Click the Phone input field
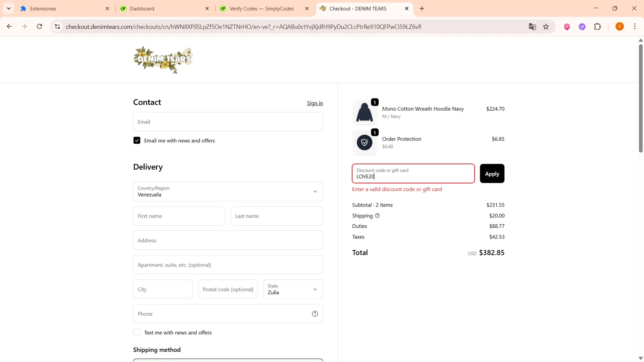 228,314
